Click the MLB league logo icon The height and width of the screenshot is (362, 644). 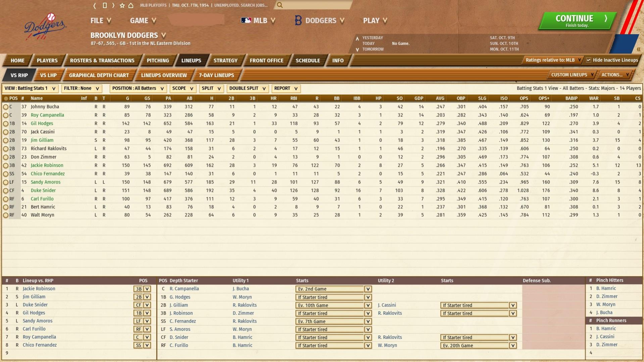tap(246, 20)
